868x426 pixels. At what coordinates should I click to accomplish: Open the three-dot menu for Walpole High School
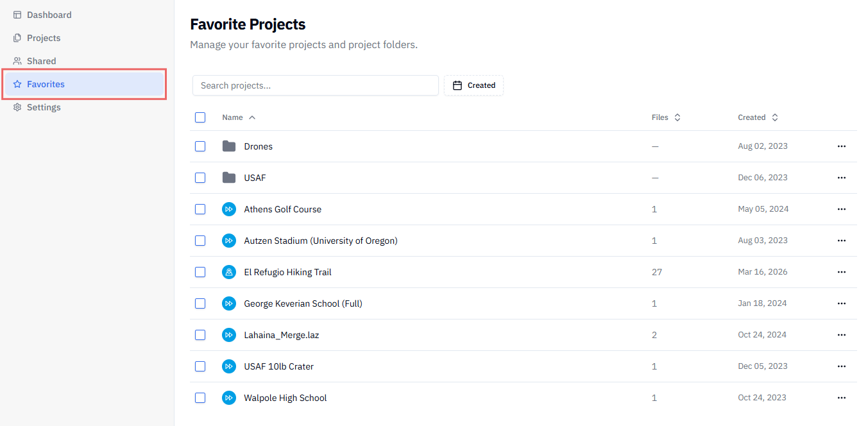[842, 398]
